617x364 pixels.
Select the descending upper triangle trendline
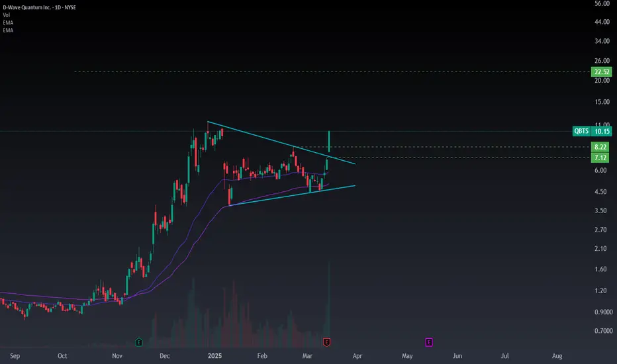click(281, 142)
